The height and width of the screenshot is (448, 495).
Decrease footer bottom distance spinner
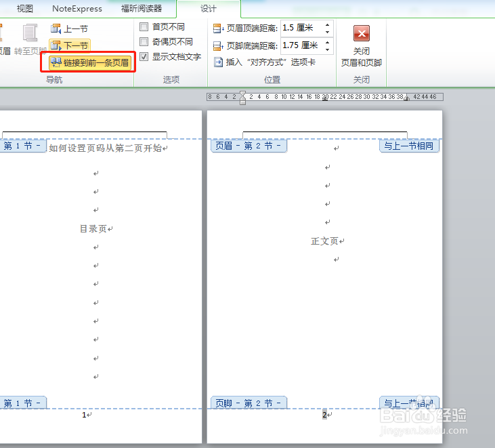(327, 49)
